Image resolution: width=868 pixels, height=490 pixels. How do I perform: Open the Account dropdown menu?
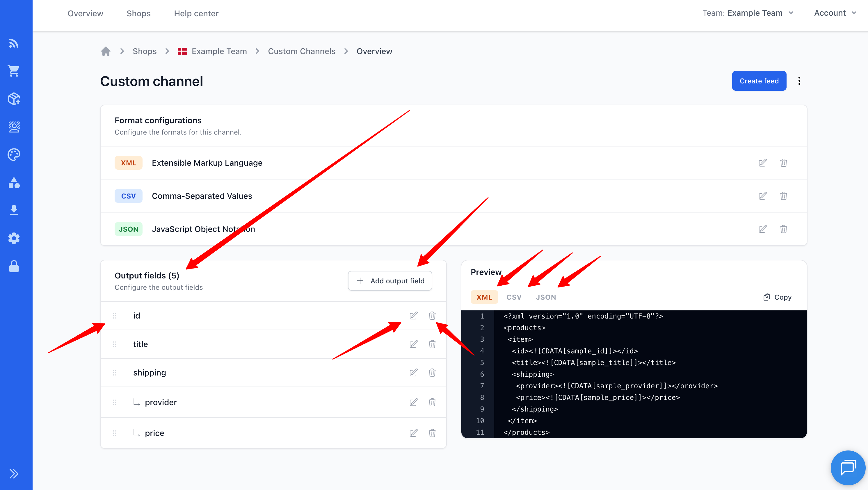[835, 13]
